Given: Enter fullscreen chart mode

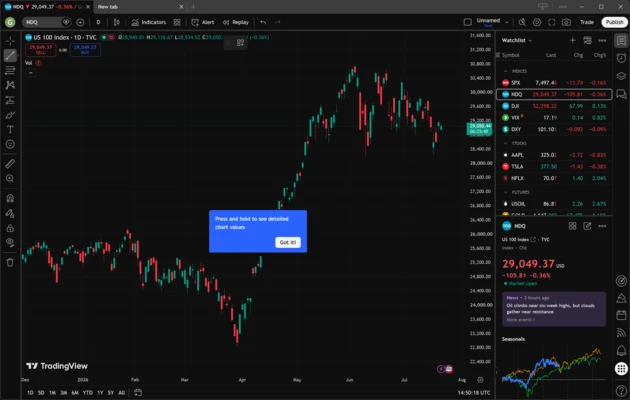Looking at the screenshot, I should pos(552,22).
